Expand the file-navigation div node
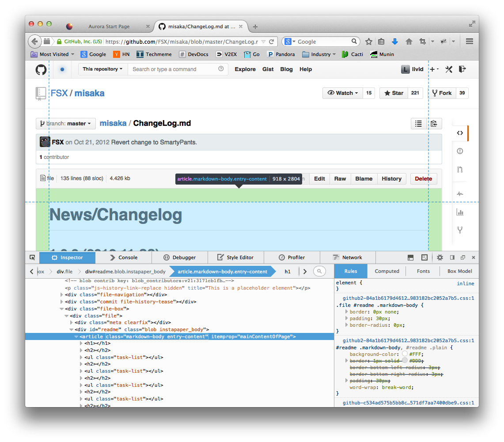This screenshot has height=442, width=504. (x=62, y=295)
